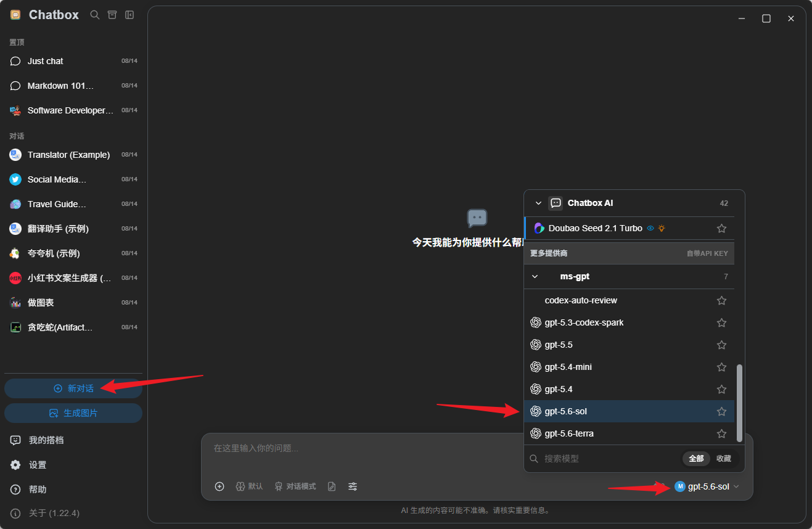The height and width of the screenshot is (529, 812).
Task: Click the OpenAI logo beside gpt-5.5
Action: pos(536,345)
